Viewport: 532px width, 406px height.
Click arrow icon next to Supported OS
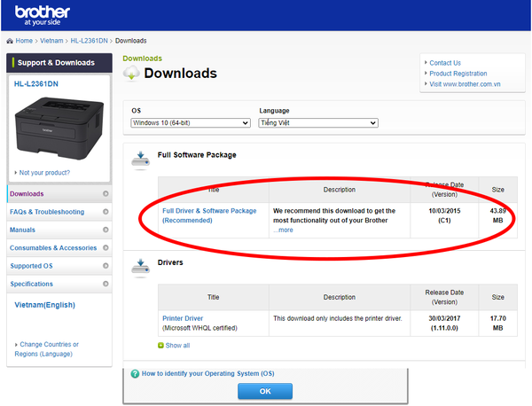click(x=106, y=266)
